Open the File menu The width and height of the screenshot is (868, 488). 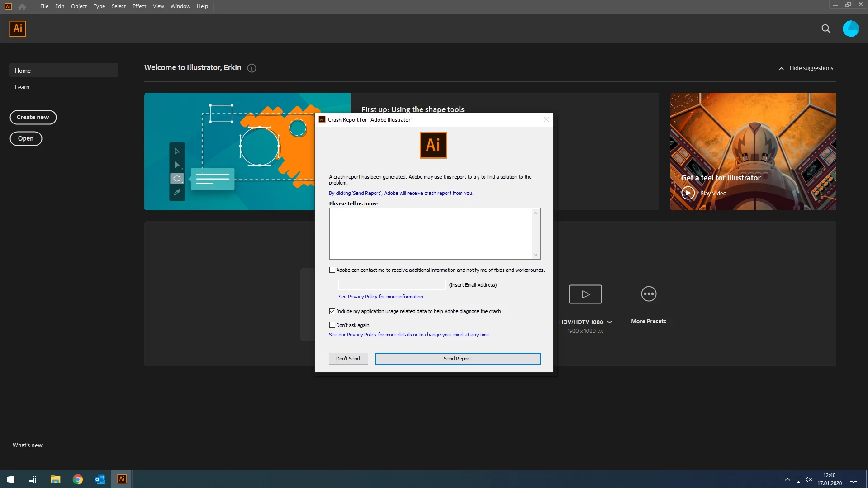(x=44, y=6)
